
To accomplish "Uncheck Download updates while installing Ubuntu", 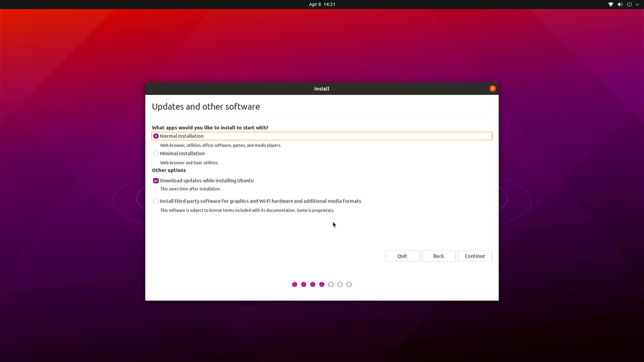I will pos(156,181).
